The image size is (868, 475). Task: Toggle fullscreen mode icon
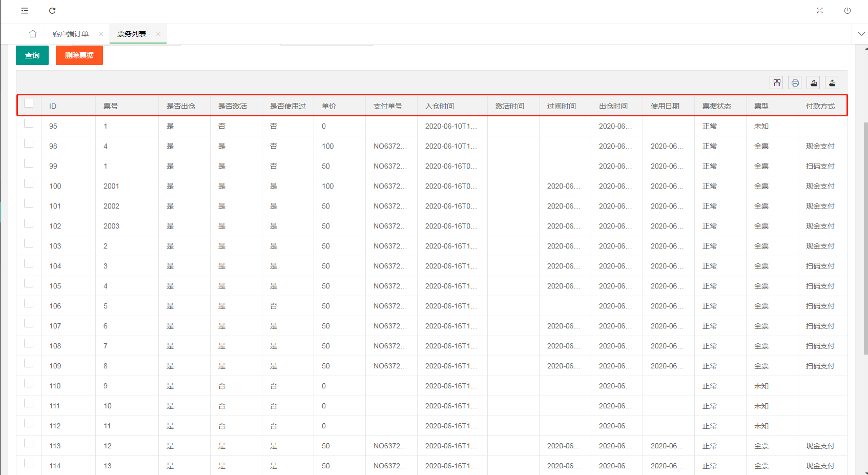coord(820,11)
